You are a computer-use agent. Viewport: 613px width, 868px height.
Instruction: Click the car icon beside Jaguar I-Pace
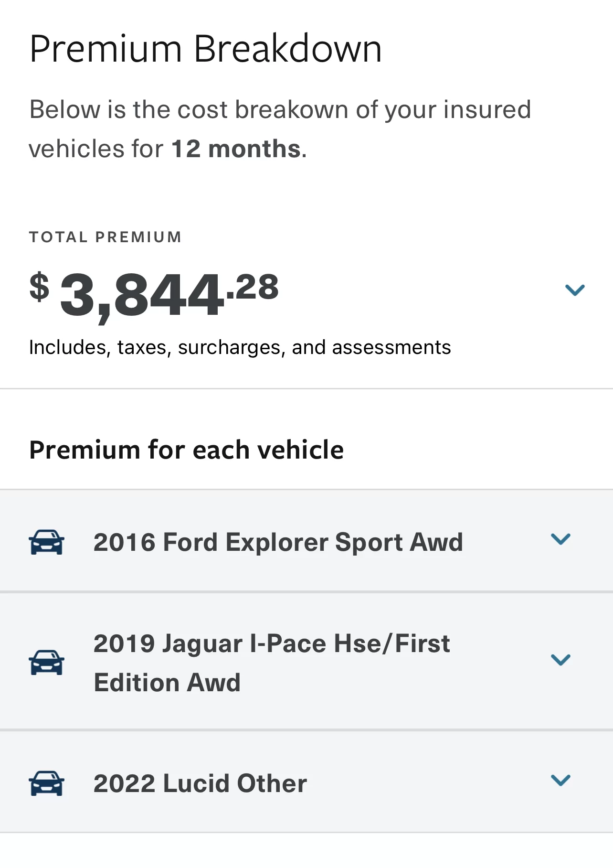pyautogui.click(x=46, y=663)
